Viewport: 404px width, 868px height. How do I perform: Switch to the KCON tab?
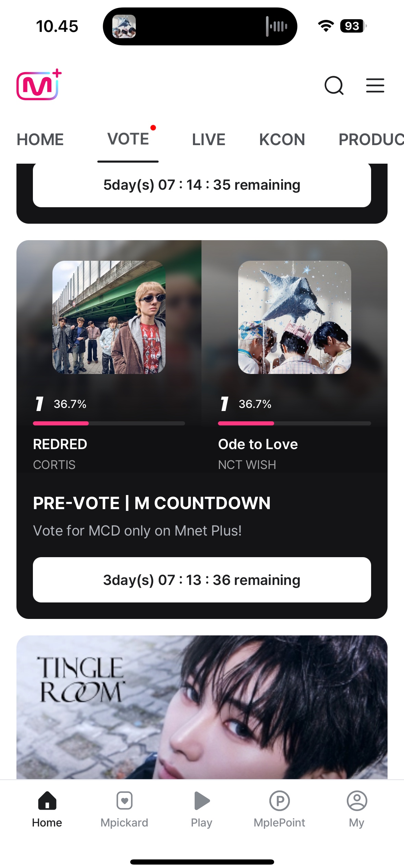coord(282,140)
